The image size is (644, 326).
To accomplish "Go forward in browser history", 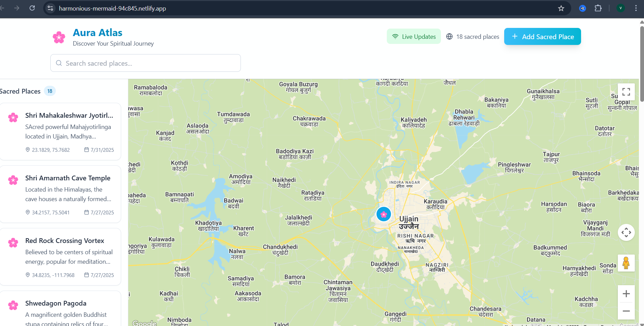I will coord(17,8).
